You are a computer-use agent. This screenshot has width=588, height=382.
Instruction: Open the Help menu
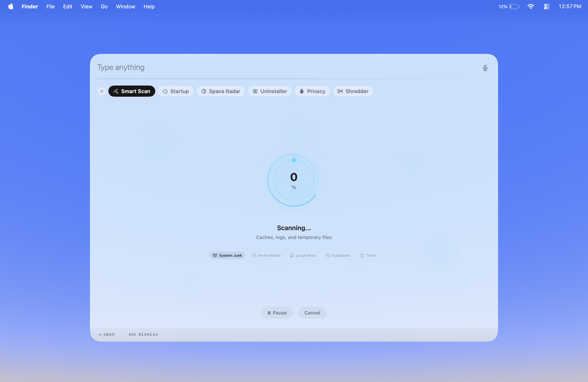point(149,7)
